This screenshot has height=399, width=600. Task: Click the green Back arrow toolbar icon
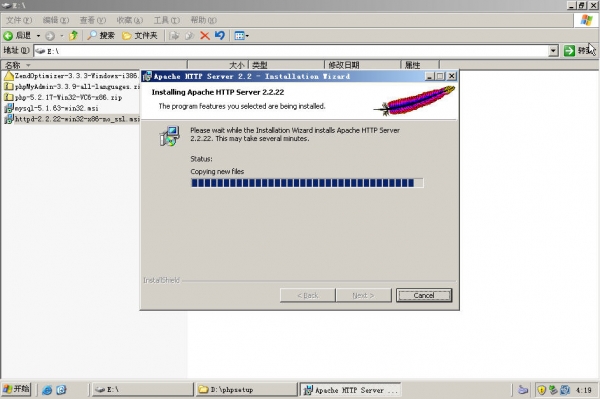(8, 36)
